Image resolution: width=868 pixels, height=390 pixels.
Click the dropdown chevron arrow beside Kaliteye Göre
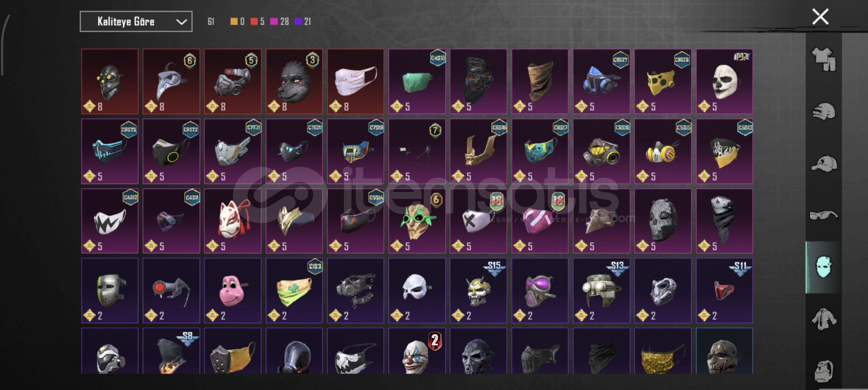(x=181, y=22)
